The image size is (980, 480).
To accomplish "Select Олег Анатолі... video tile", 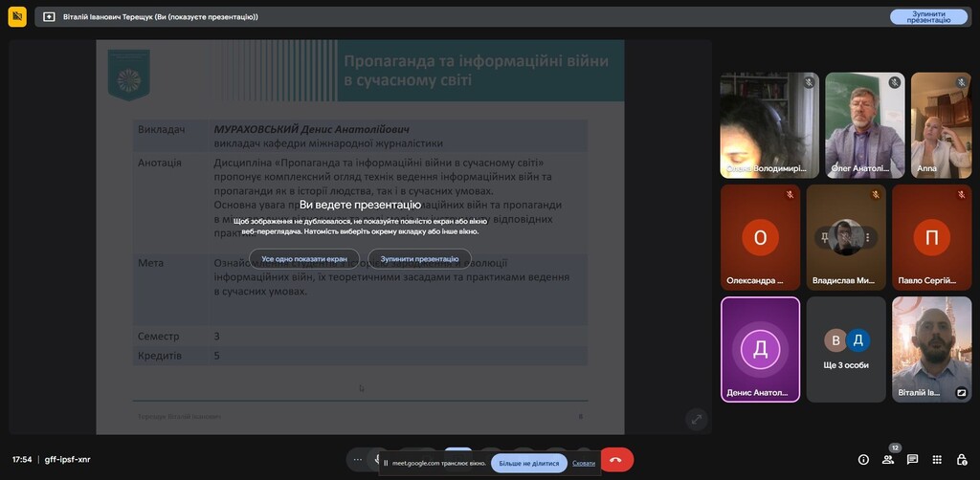I will (864, 124).
